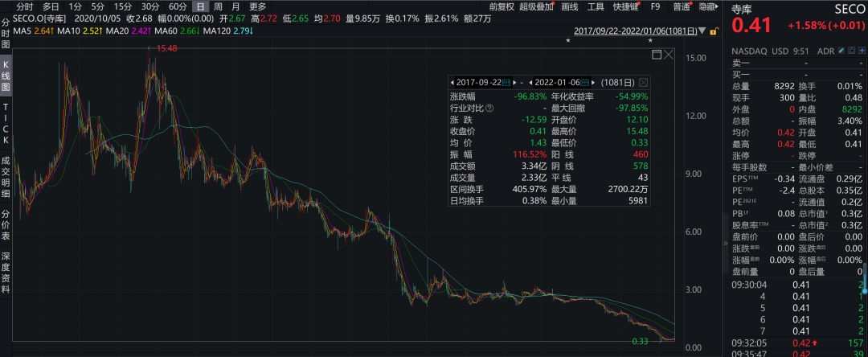The height and width of the screenshot is (357, 868).
Task: Select the 30分 timeframe
Action: pos(150,6)
